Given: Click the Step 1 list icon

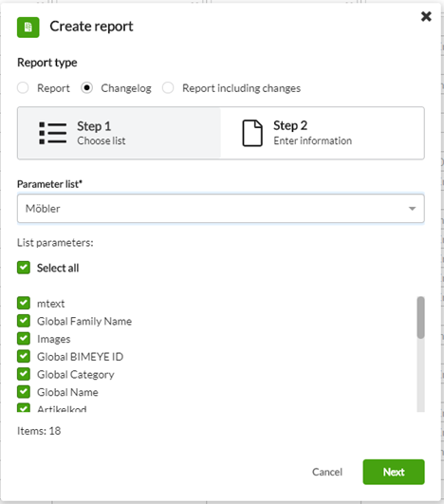Looking at the screenshot, I should click(x=53, y=133).
